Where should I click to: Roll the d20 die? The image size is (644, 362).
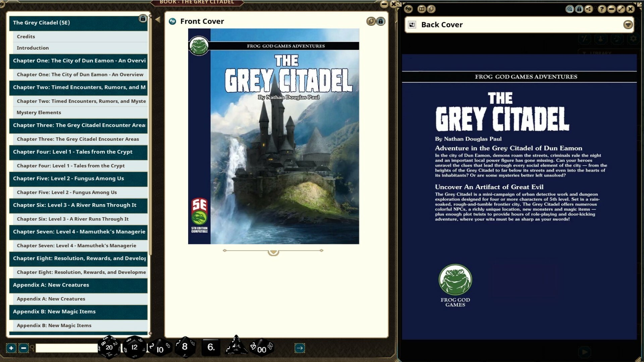pos(108,348)
